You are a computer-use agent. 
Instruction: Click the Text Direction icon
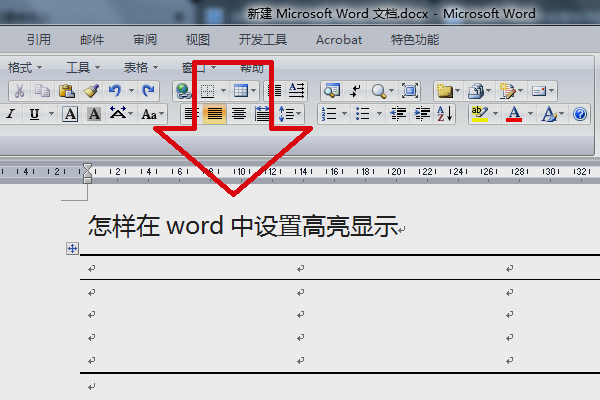pyautogui.click(x=297, y=91)
